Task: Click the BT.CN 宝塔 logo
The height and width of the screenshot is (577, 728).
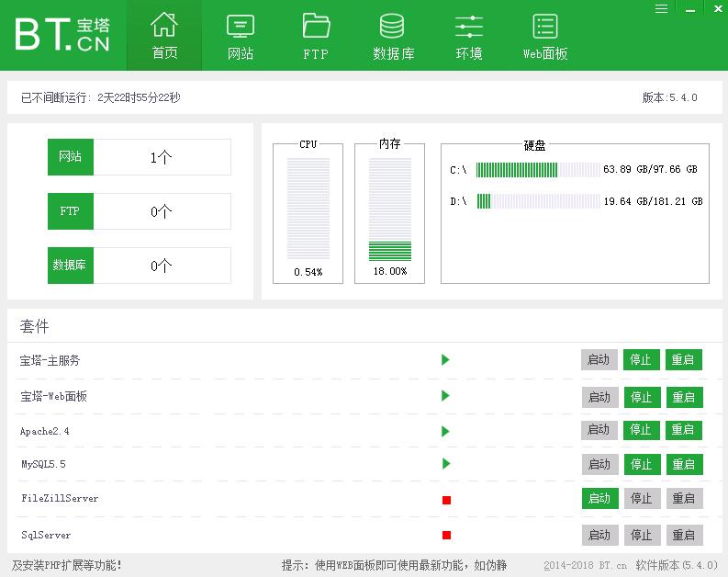Action: click(62, 34)
